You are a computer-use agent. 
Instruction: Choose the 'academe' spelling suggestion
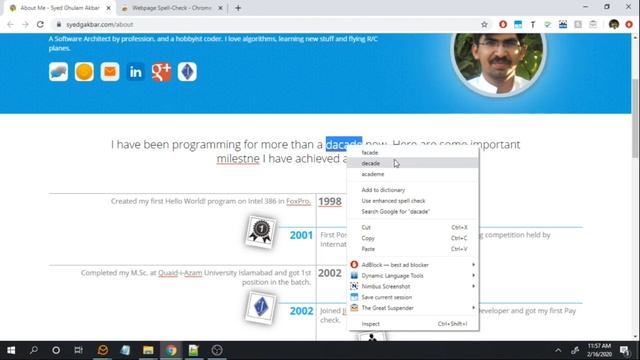(x=413, y=174)
